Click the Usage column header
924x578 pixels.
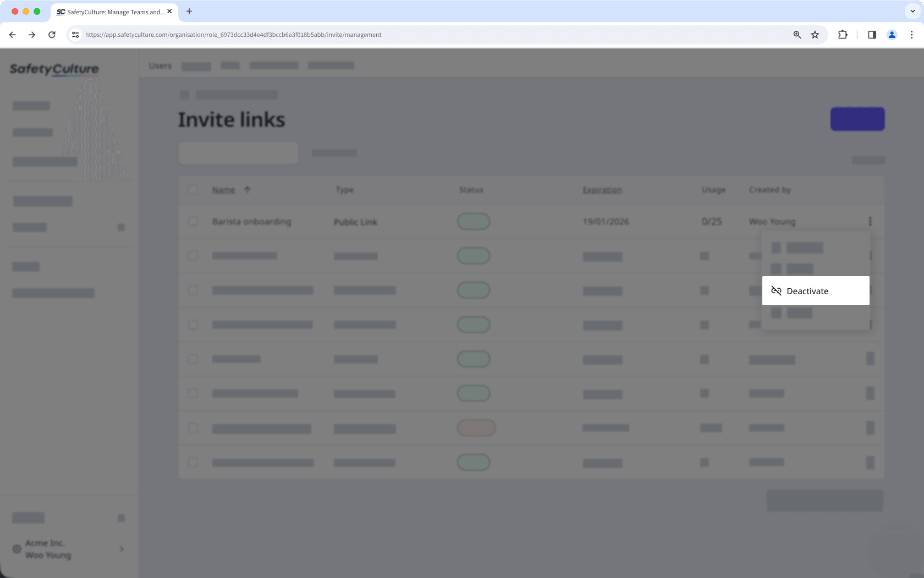[x=713, y=190]
